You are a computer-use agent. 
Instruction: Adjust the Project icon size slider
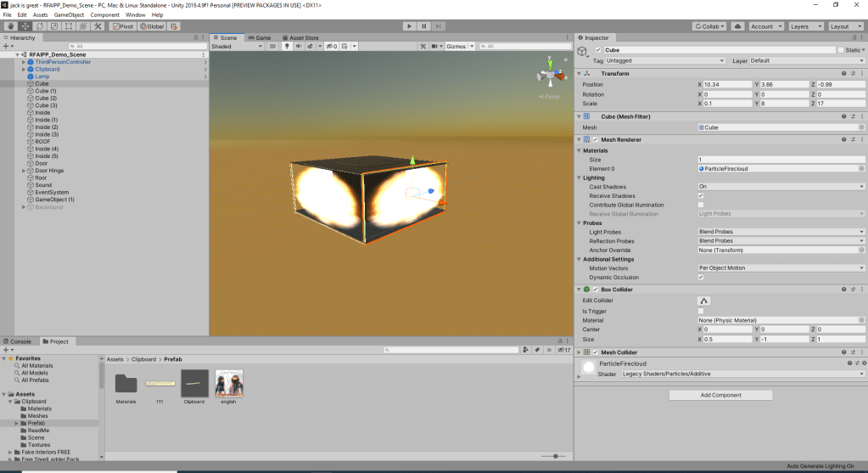[x=555, y=456]
